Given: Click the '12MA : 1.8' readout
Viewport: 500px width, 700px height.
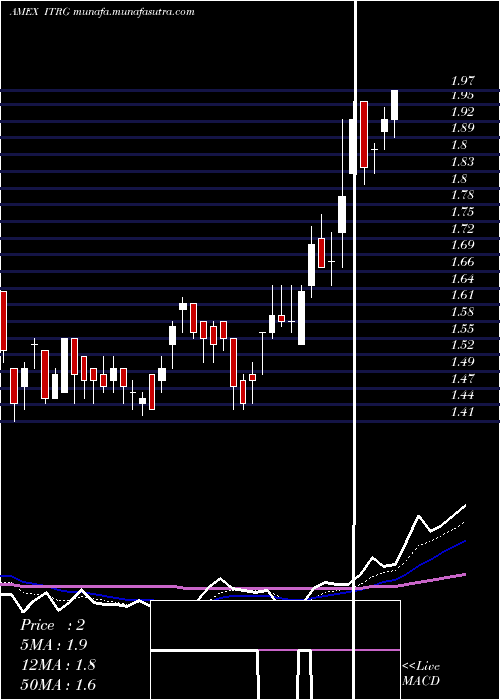Looking at the screenshot, I should [x=58, y=665].
